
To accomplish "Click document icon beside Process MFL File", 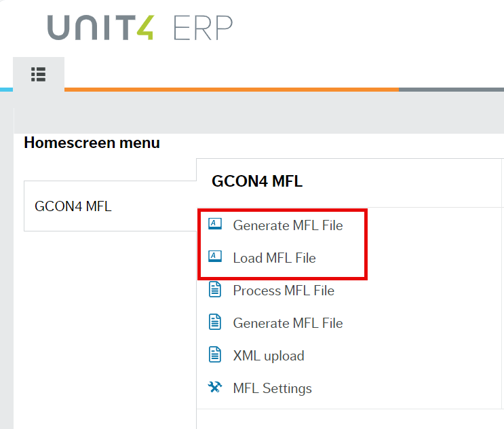I will point(215,290).
